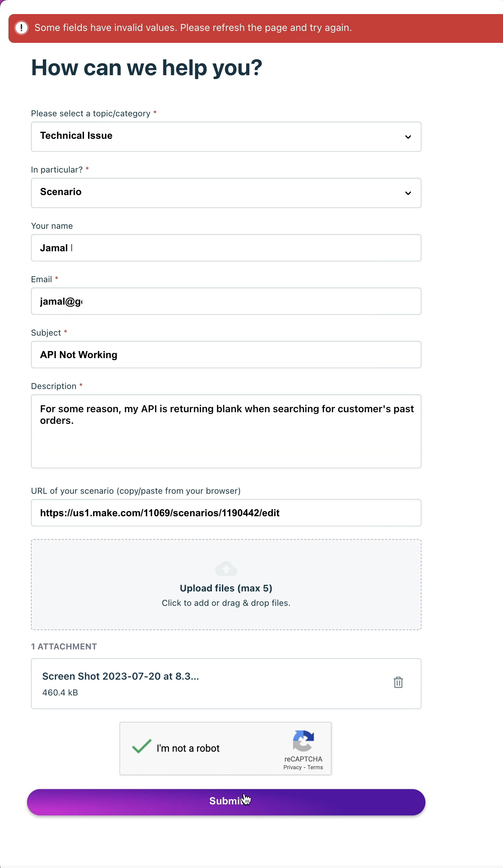This screenshot has width=503, height=868.
Task: Click Upload files drop zone
Action: [226, 584]
